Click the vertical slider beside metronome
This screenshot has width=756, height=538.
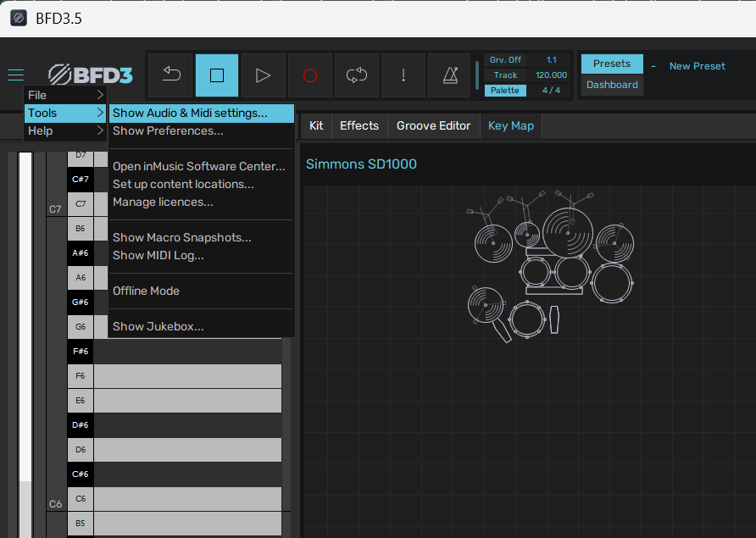coord(477,75)
